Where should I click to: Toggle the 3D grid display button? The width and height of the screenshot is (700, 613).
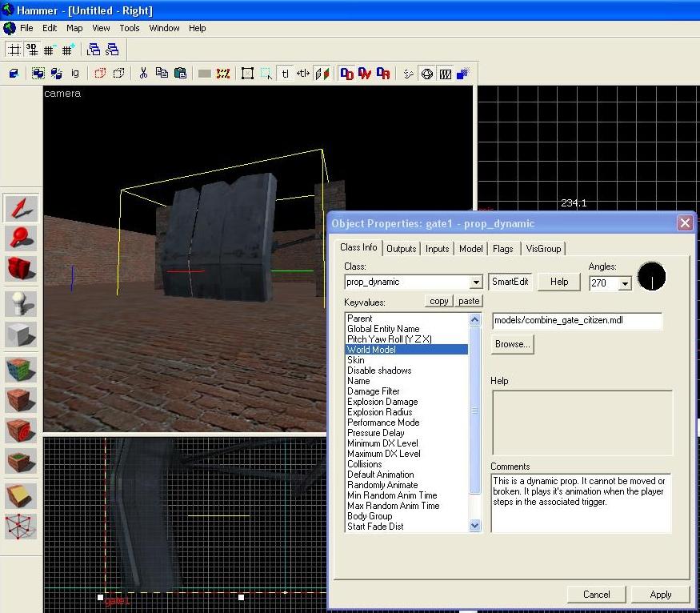point(32,50)
